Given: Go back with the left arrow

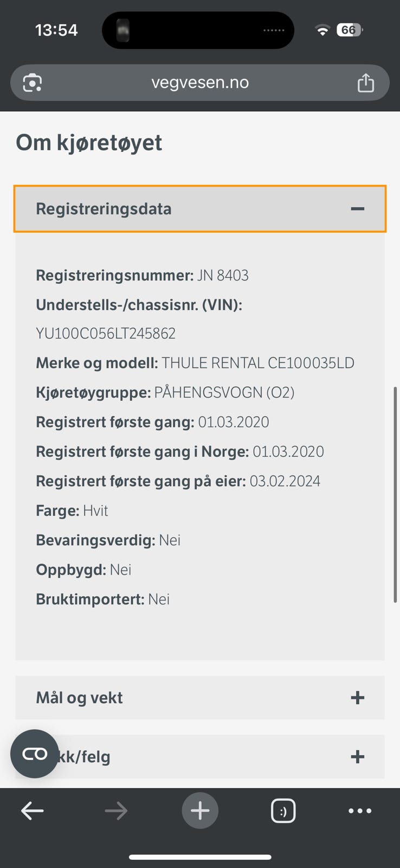Looking at the screenshot, I should tap(33, 811).
